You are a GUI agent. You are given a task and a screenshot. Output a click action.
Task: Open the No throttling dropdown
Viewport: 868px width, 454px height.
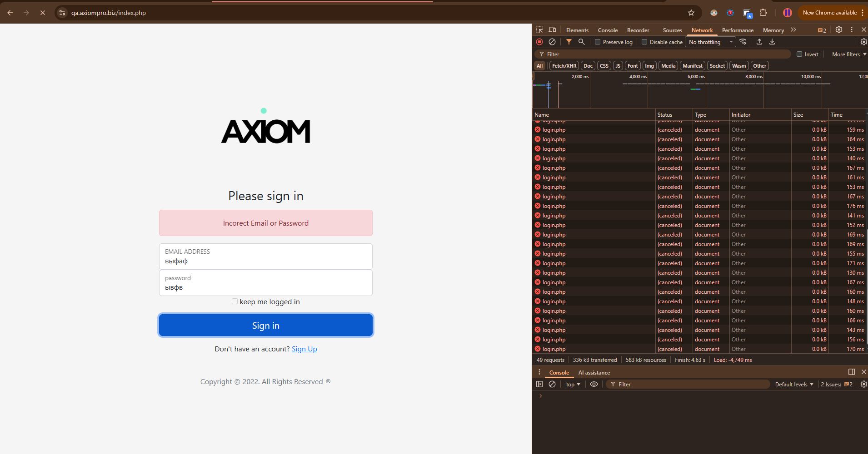click(x=710, y=42)
